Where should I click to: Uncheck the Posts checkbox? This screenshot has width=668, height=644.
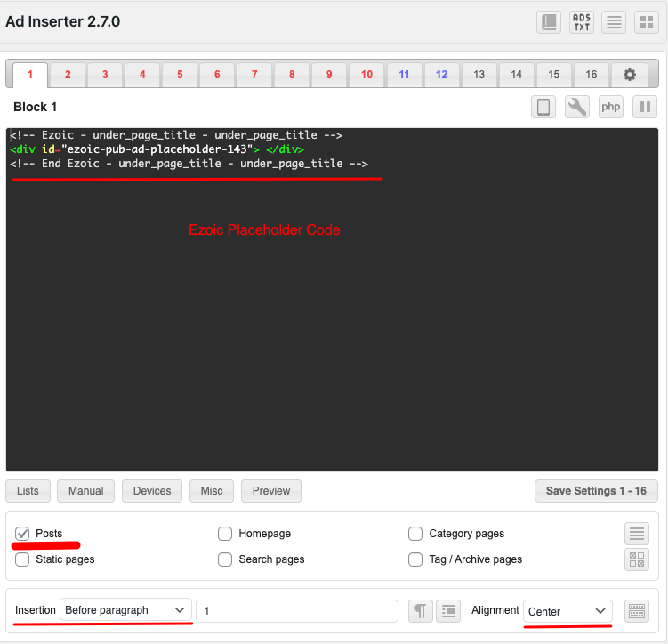click(x=23, y=534)
